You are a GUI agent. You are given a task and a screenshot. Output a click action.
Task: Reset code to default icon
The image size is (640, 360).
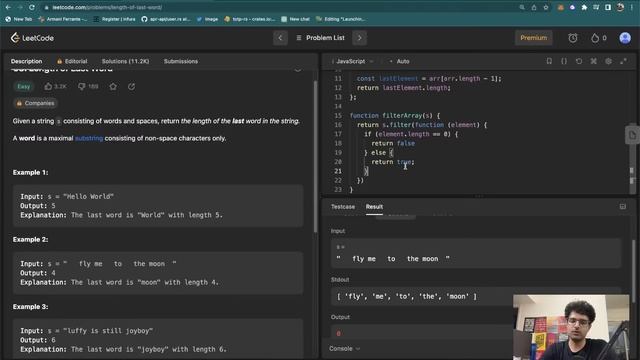(x=579, y=61)
